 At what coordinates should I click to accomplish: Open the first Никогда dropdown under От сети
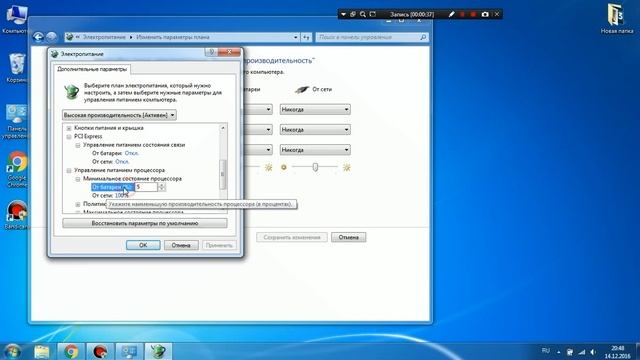(x=315, y=109)
